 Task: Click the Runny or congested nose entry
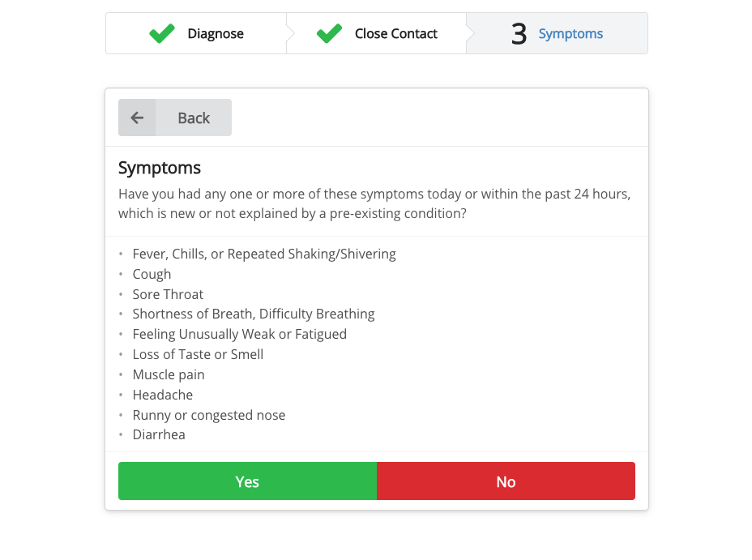click(209, 415)
